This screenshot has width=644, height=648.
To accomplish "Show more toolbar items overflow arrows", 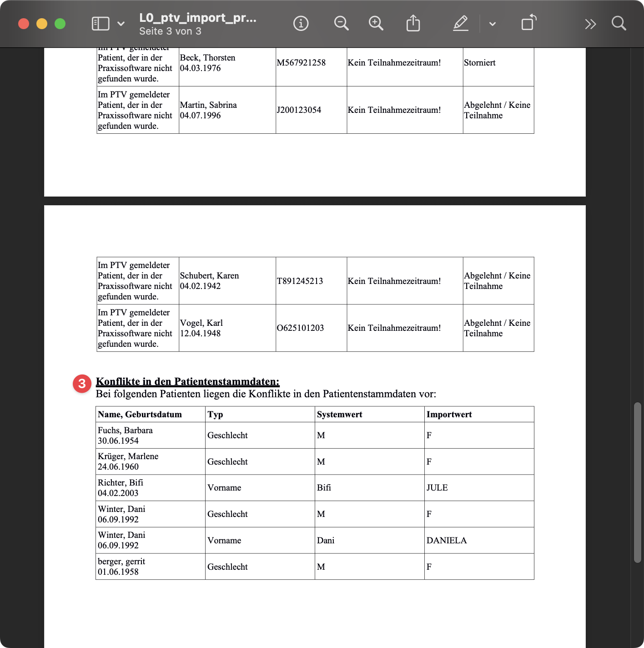I will coord(590,24).
